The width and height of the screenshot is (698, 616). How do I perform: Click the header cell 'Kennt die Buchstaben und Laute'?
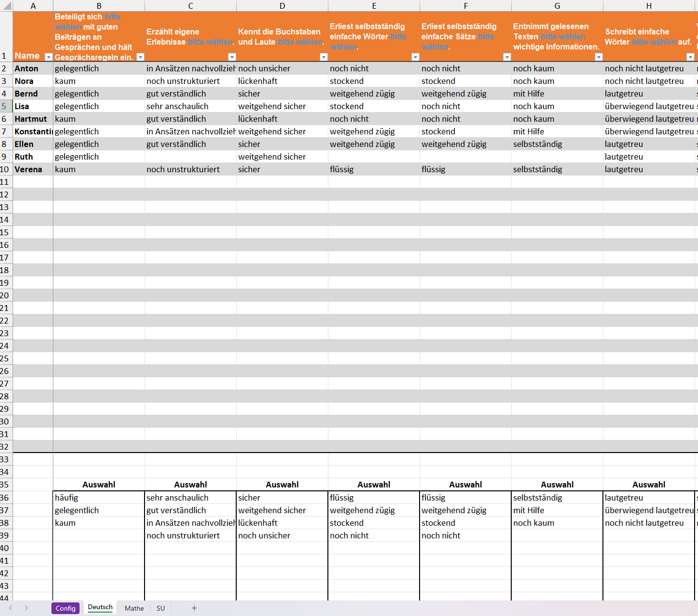(282, 37)
